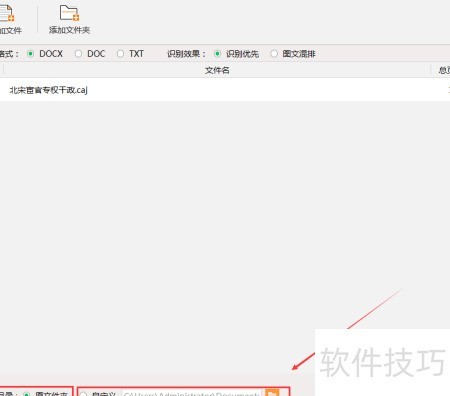
Task: Select DOCX output format
Action: [30, 54]
